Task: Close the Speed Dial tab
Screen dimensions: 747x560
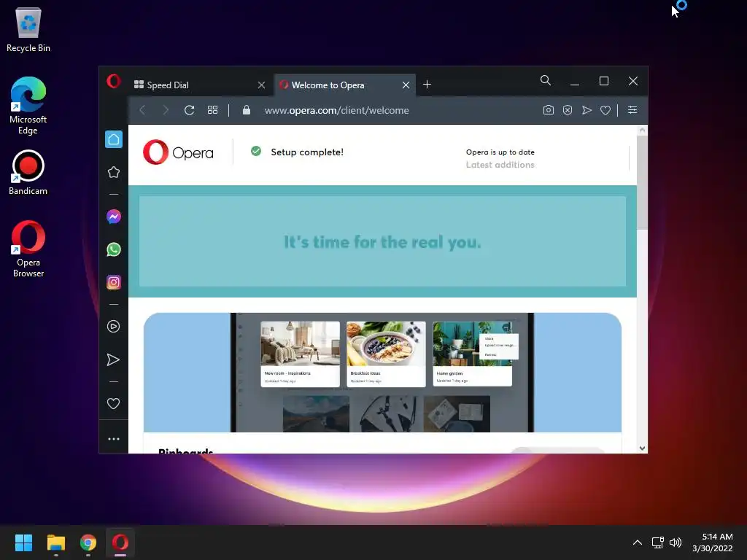Action: click(262, 85)
